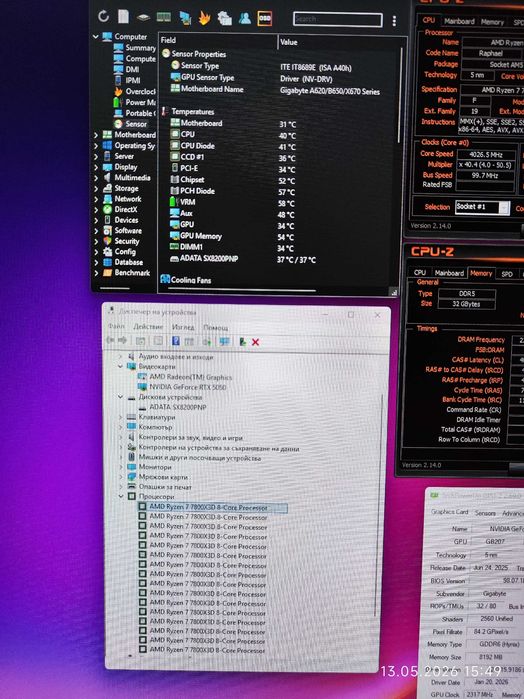Open the Graphics Card tab in GPU-Z

tap(450, 512)
